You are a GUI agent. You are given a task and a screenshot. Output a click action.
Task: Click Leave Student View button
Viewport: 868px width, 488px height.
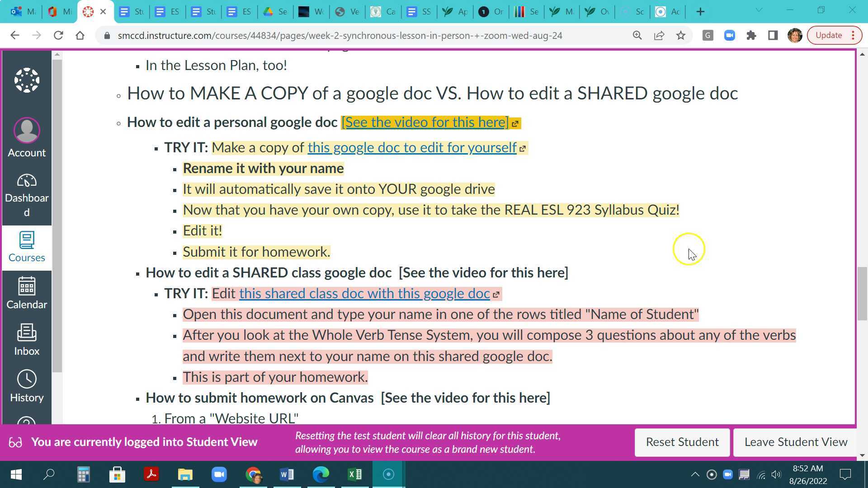pyautogui.click(x=796, y=442)
